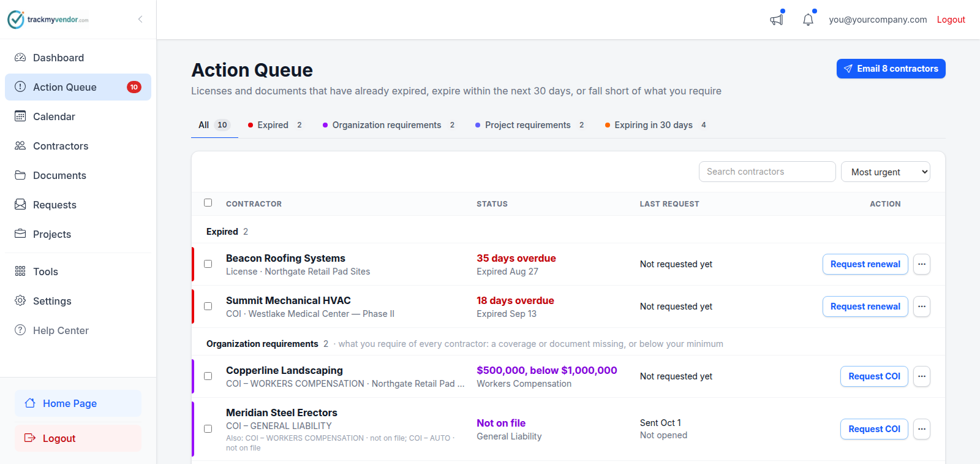Click the you@yourcompany.com account text
980x464 pixels.
878,20
